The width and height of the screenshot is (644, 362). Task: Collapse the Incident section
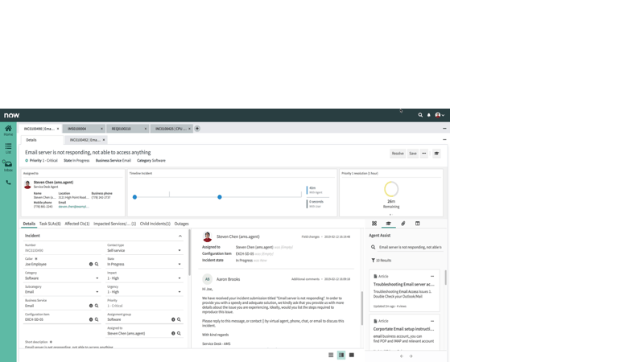(180, 236)
